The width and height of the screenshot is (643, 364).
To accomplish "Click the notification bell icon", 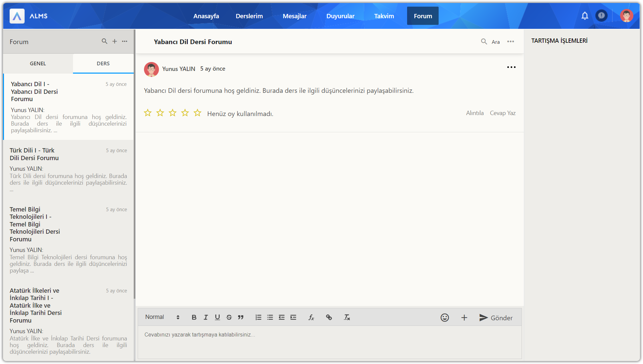I will [x=585, y=16].
